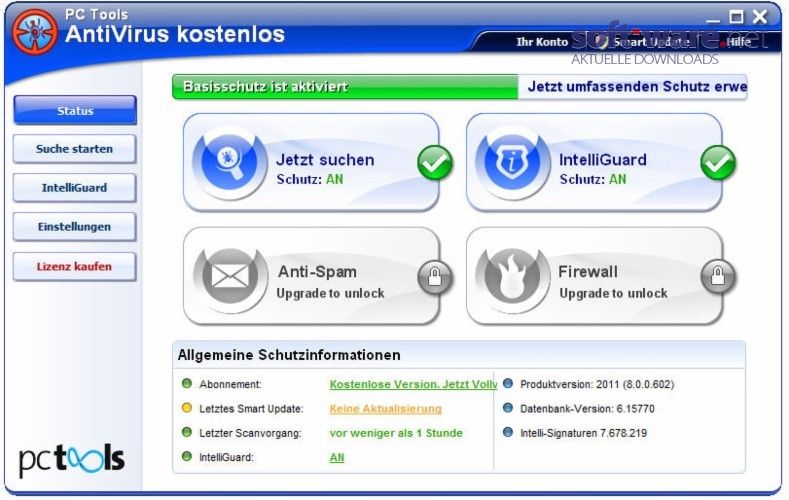Screen dimensions: 789x500
Task: Click 'Schutz: AN' under IntelliGuard tile
Action: pyautogui.click(x=593, y=180)
